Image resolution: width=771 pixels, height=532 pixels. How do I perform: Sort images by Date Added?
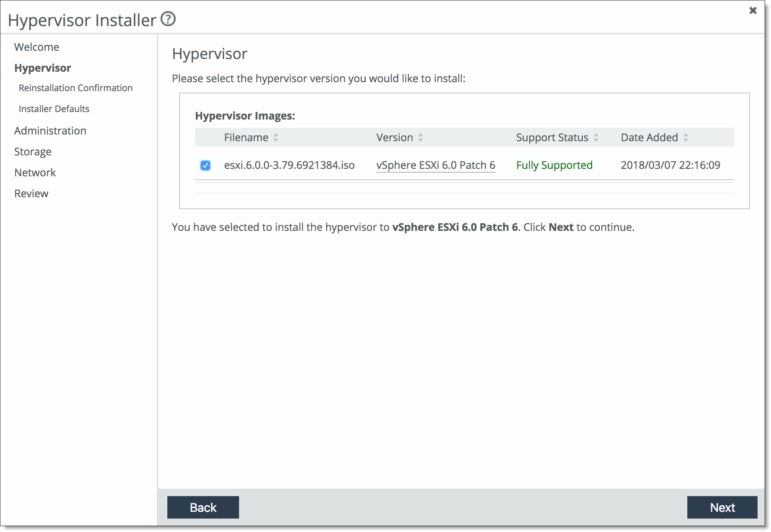click(x=686, y=137)
